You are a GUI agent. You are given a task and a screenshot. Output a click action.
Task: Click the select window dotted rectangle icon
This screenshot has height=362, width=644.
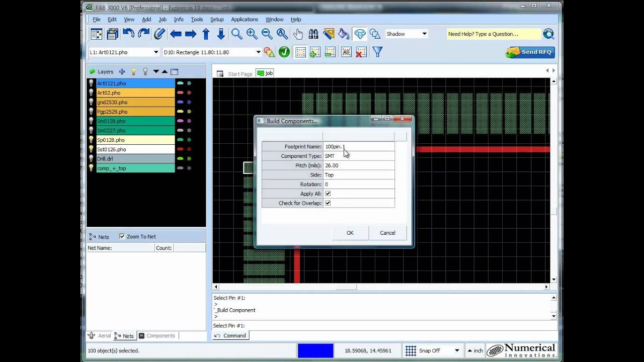point(300,52)
